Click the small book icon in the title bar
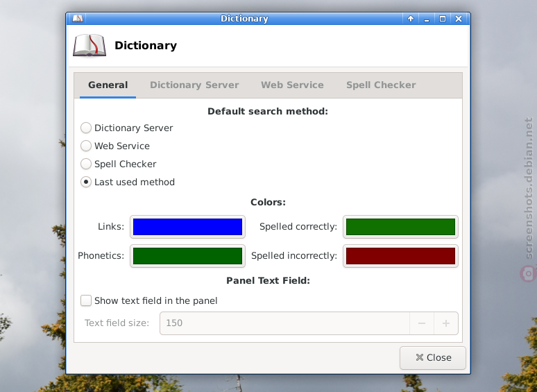 [x=78, y=19]
